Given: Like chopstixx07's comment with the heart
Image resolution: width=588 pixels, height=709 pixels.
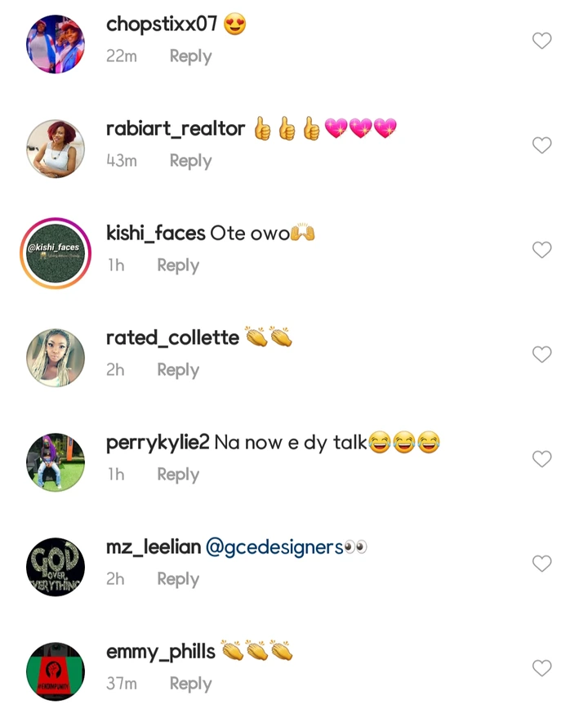Looking at the screenshot, I should (x=542, y=41).
